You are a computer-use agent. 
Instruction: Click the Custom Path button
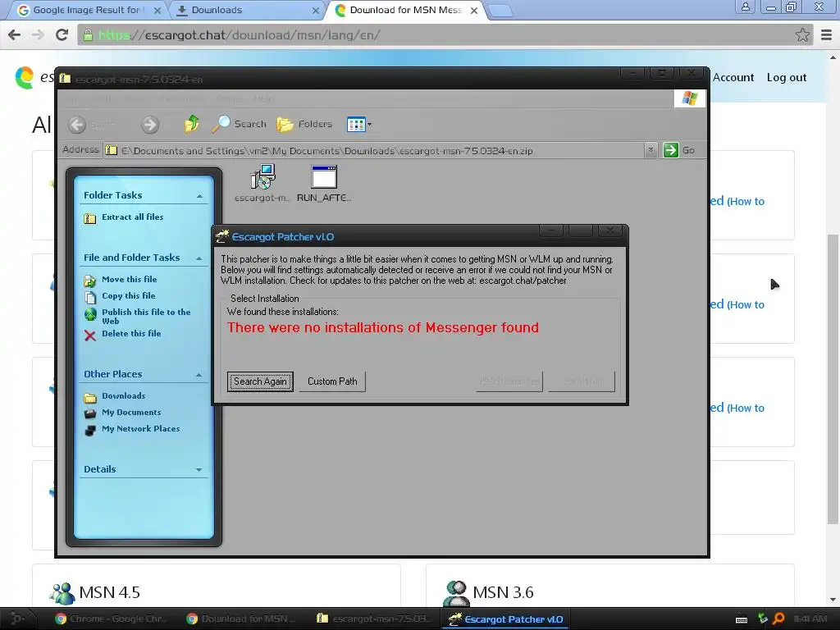(332, 381)
